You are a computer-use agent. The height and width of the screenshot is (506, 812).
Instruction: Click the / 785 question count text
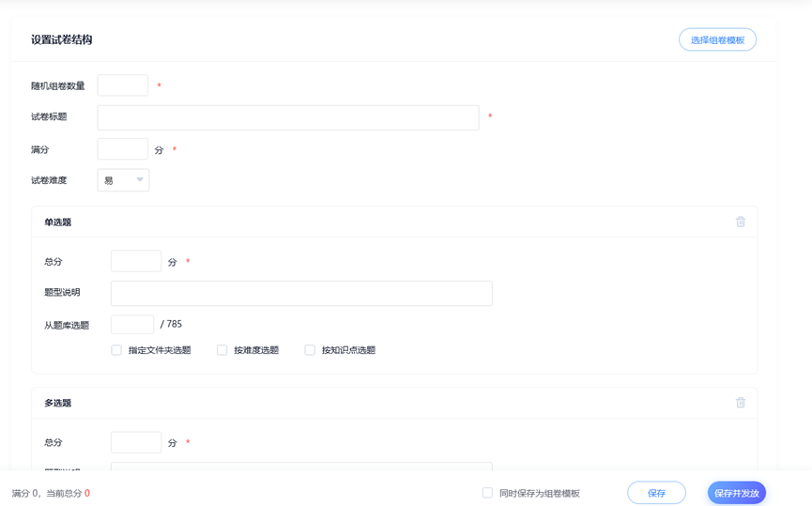click(x=171, y=324)
